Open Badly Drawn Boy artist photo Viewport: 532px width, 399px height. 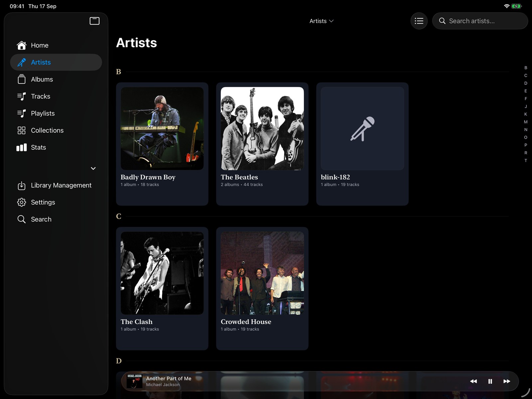(x=162, y=128)
